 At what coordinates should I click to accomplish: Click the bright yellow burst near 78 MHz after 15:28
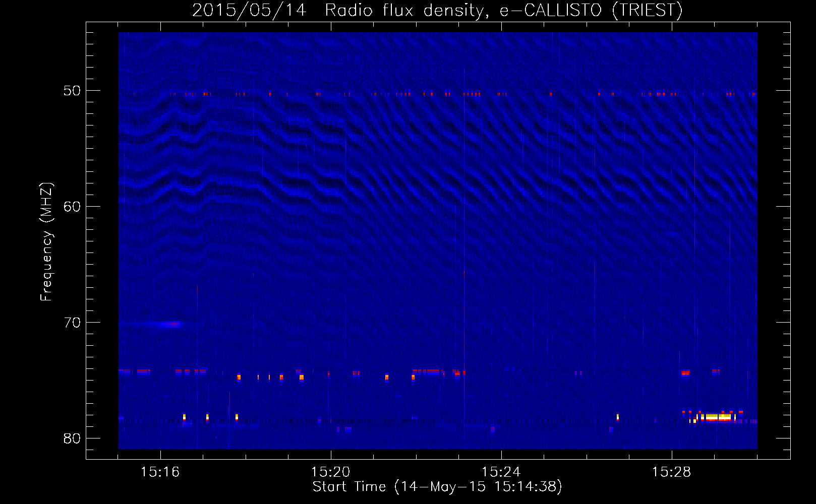coord(718,417)
